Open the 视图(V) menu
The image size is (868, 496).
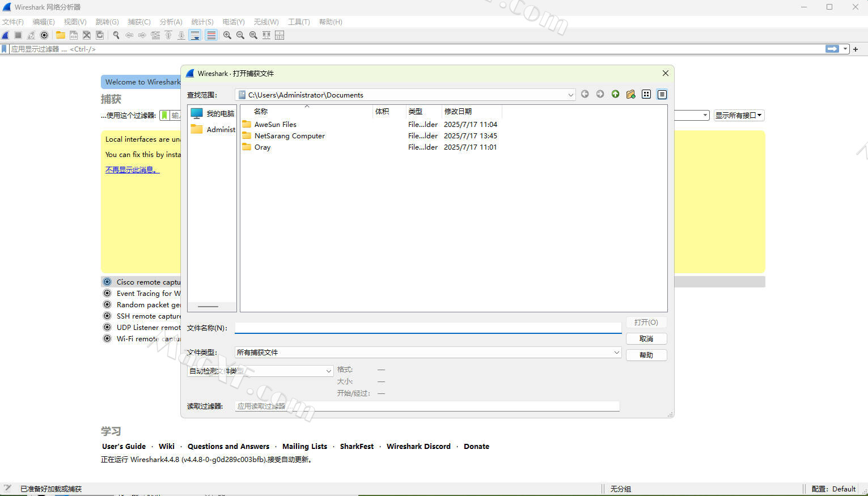[x=75, y=22]
